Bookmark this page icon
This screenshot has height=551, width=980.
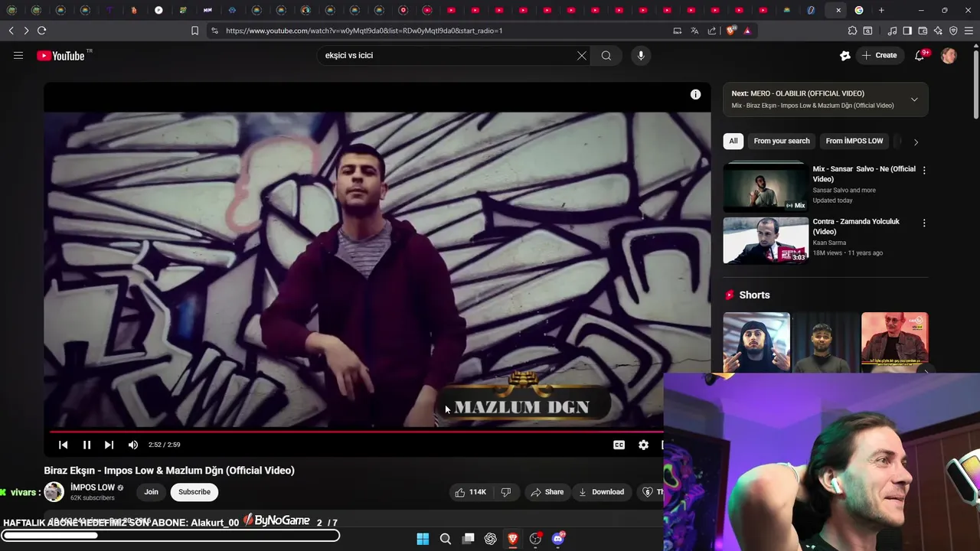[x=194, y=31]
